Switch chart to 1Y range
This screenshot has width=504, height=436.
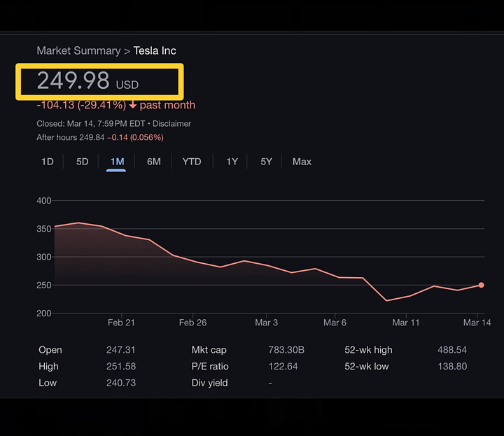232,162
